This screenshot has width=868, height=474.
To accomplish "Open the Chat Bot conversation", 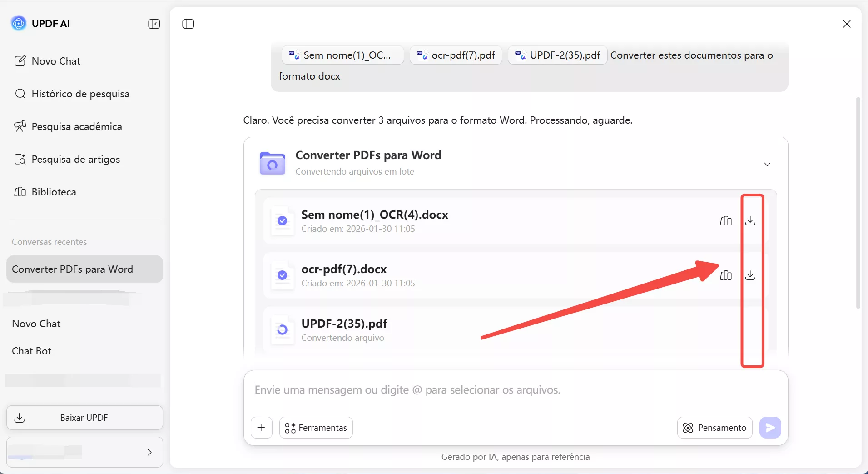I will click(32, 350).
